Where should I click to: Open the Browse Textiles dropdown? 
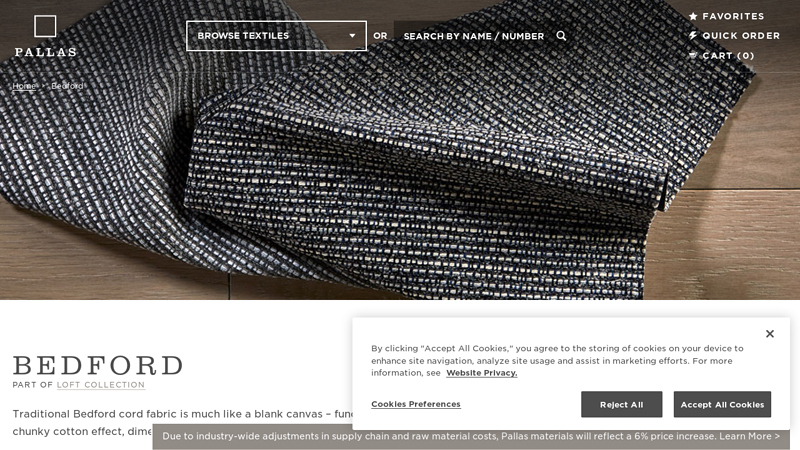pyautogui.click(x=276, y=36)
